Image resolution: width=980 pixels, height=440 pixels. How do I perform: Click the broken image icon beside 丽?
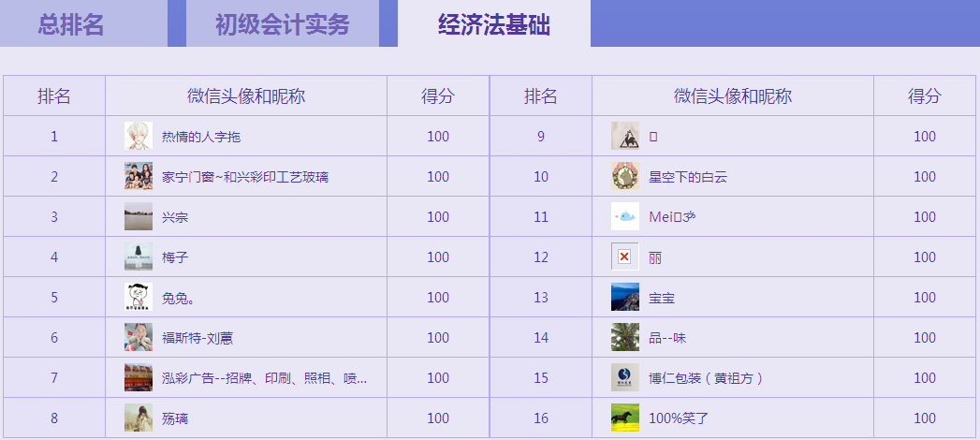(x=624, y=257)
